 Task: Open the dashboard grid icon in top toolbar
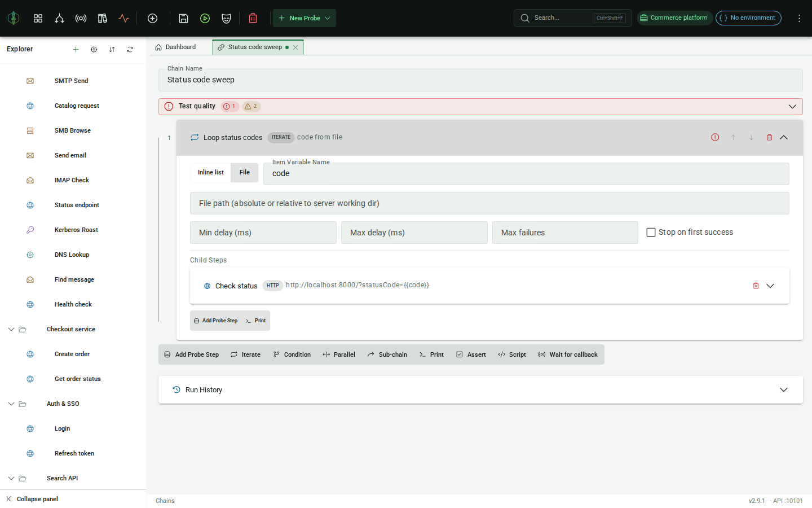(38, 18)
